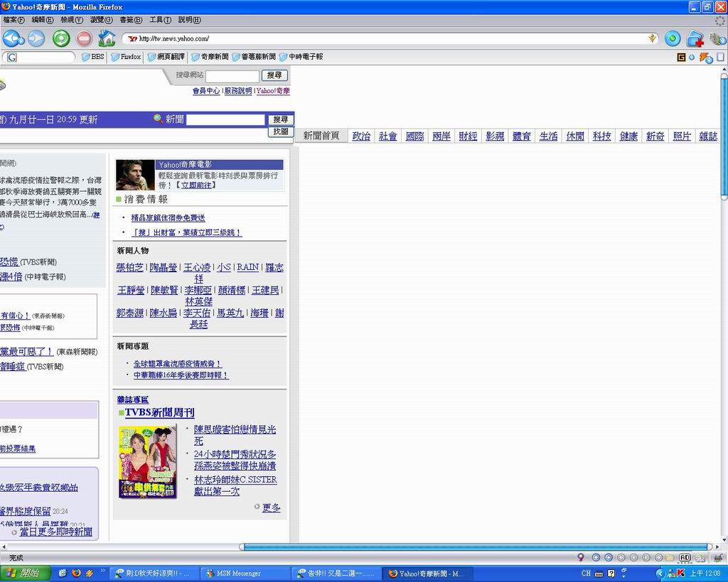Image resolution: width=728 pixels, height=582 pixels.
Task: Click the 搜尋 button in the news bar
Action: tap(280, 120)
